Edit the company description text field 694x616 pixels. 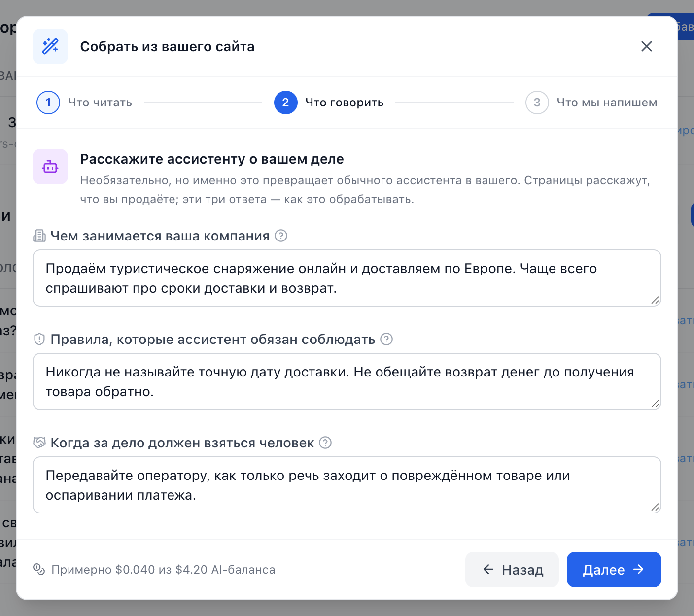point(347,278)
